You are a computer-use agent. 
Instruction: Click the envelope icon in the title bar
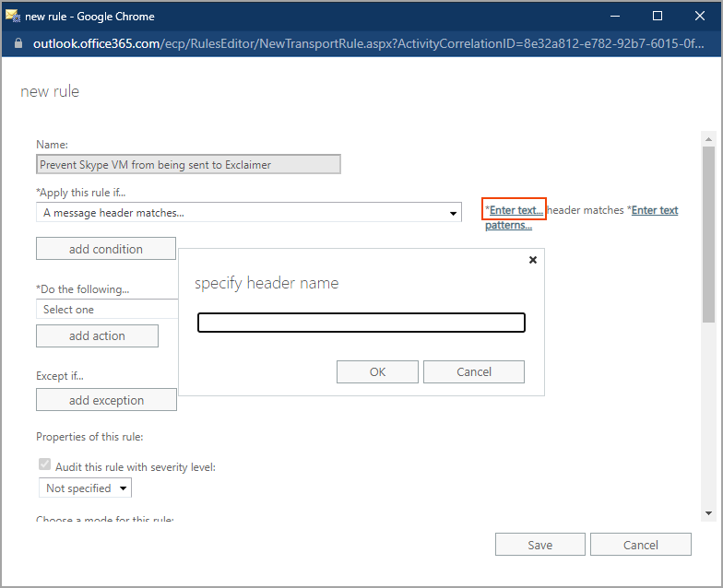point(14,16)
